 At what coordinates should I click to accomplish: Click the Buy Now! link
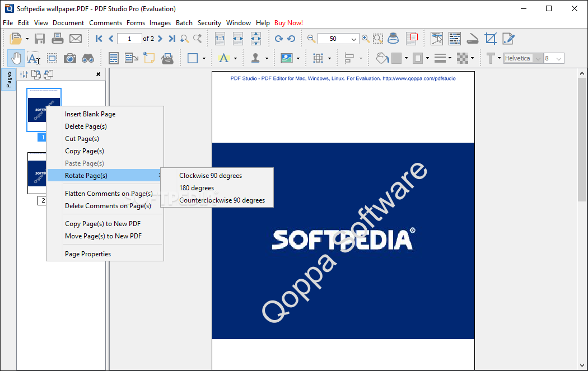click(288, 23)
